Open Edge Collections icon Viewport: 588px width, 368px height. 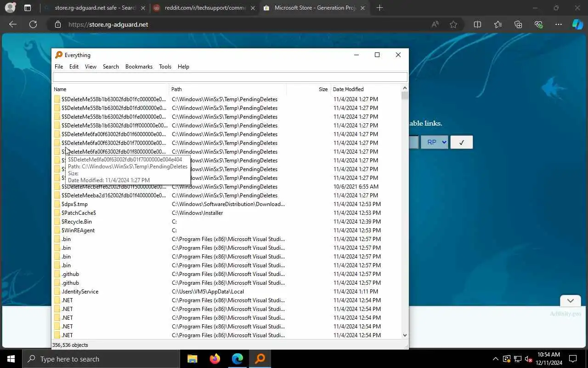coord(518,24)
